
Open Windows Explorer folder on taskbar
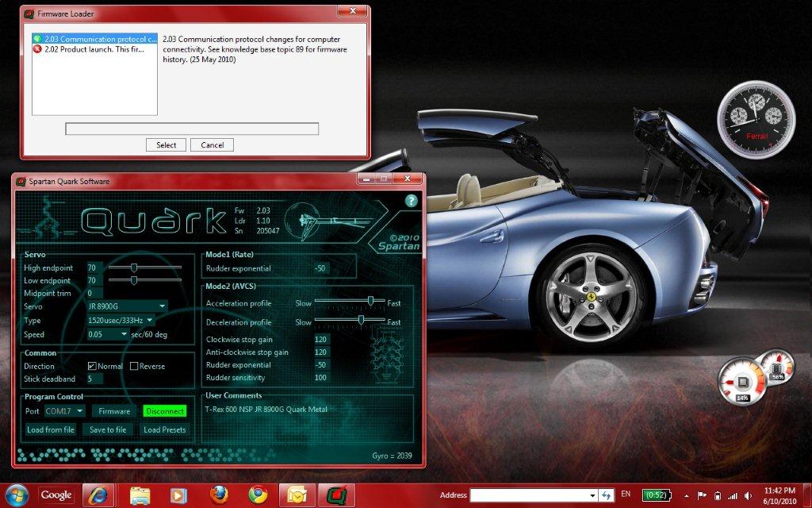[140, 495]
